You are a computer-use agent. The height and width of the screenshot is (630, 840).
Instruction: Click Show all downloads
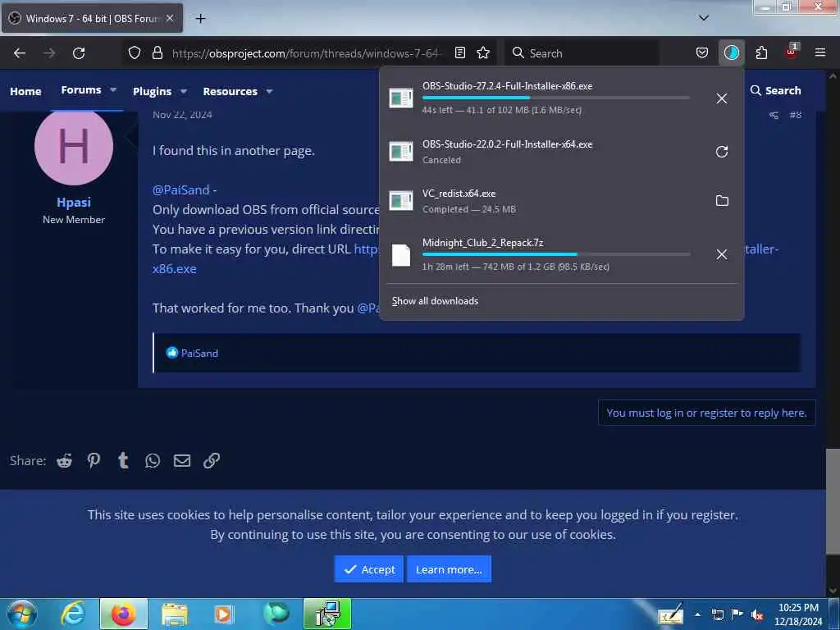[x=435, y=301]
